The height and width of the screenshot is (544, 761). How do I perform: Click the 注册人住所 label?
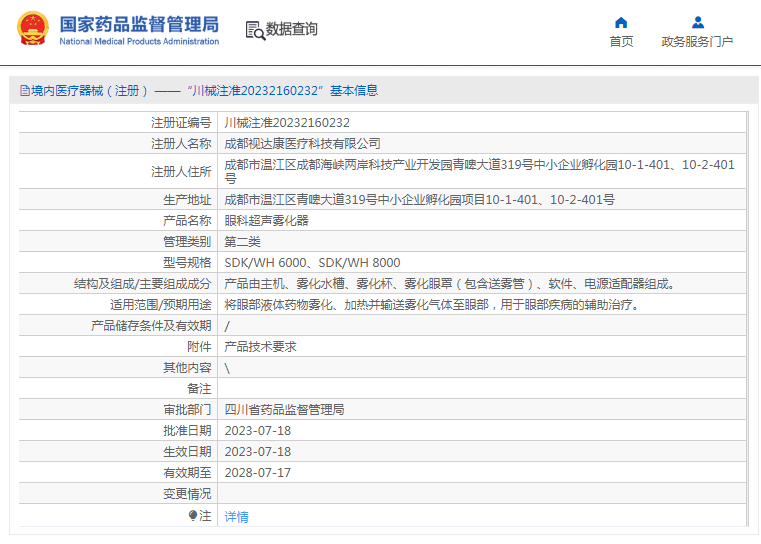click(181, 171)
